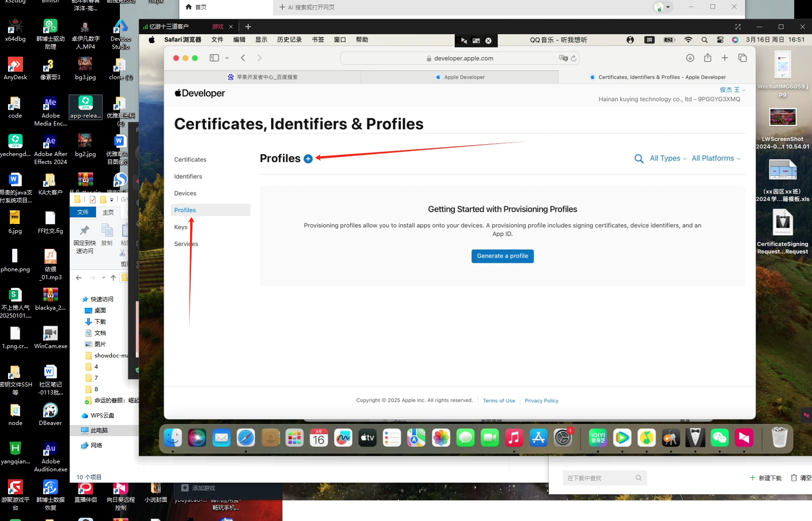Viewport: 812px width, 521px height.
Task: Expand the All Types filter dropdown
Action: tap(668, 158)
